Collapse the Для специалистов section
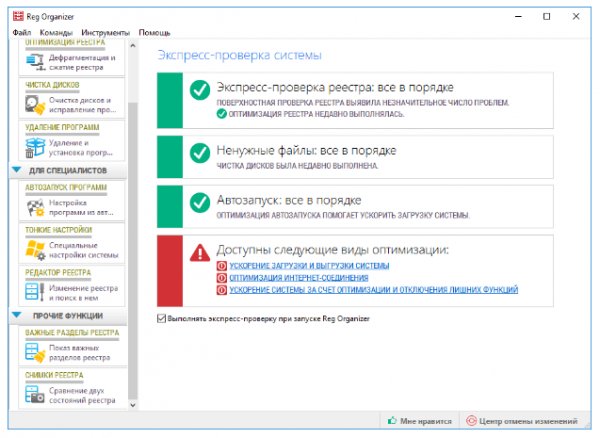Image resolution: width=600 pixels, height=438 pixels. pyautogui.click(x=16, y=169)
